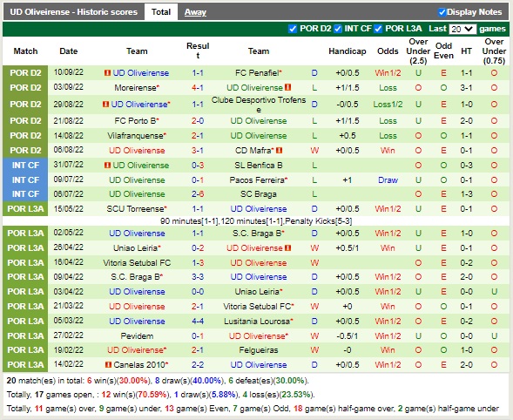
Task: Switch to the Away tab
Action: (195, 12)
